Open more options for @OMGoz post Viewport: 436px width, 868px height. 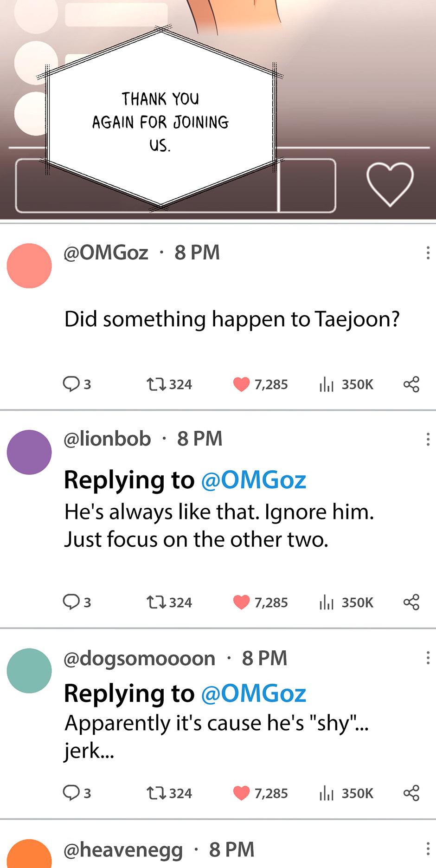428,253
